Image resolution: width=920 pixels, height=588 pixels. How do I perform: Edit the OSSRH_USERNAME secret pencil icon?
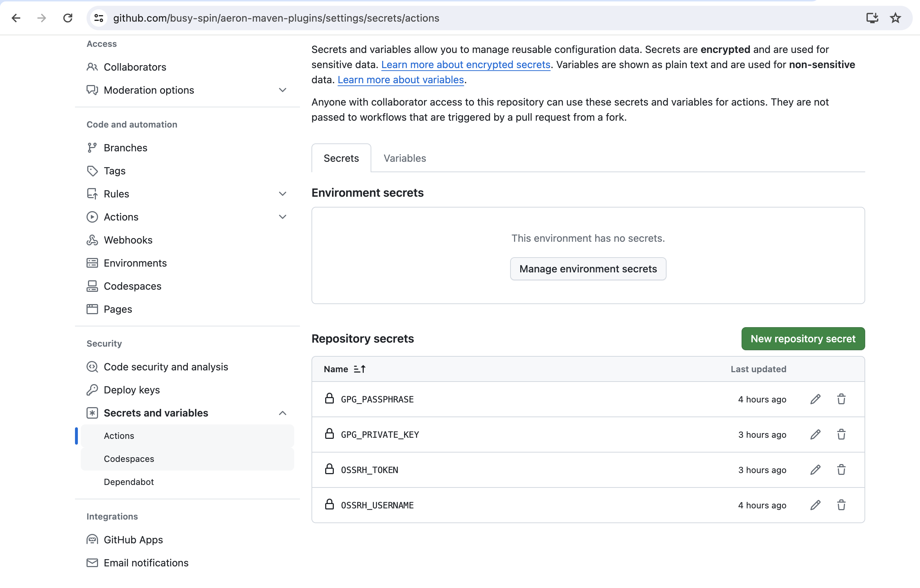(x=815, y=505)
